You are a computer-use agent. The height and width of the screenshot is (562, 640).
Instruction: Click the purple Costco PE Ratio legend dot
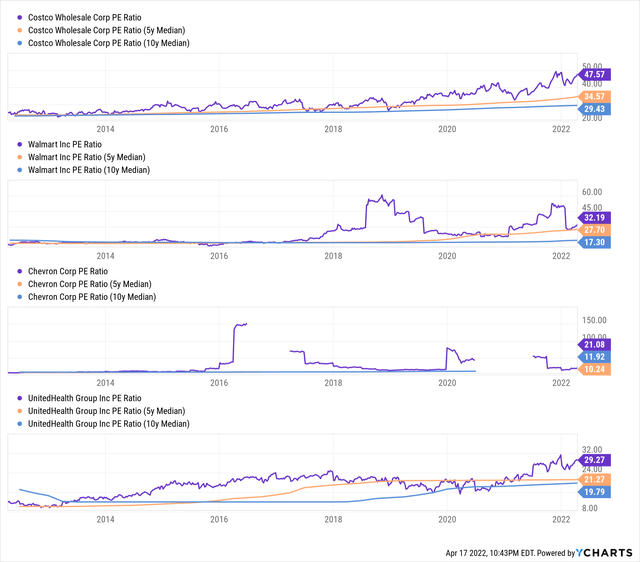pos(12,17)
